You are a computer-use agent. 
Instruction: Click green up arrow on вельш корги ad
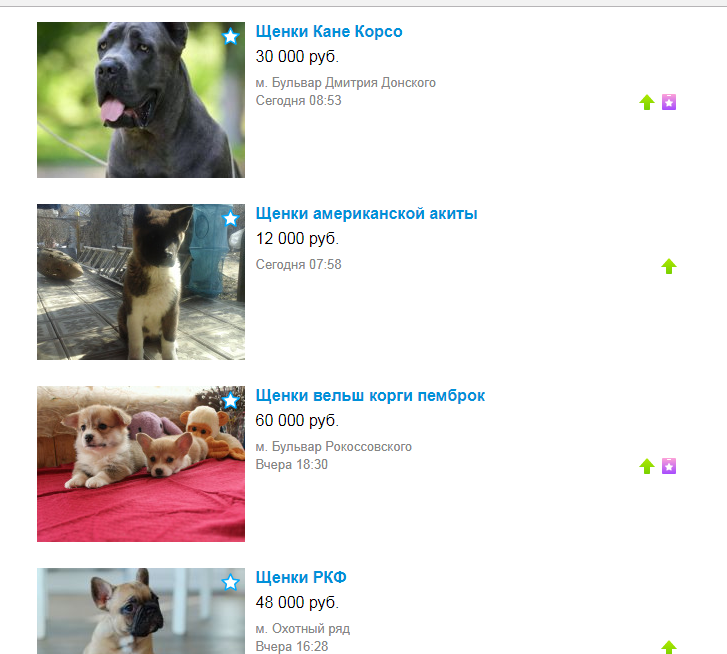click(x=647, y=466)
